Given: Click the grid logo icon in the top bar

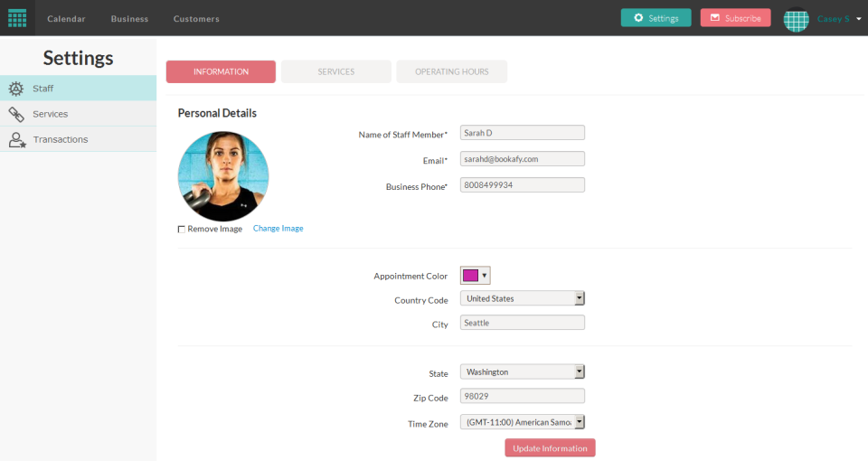Looking at the screenshot, I should click(x=17, y=18).
